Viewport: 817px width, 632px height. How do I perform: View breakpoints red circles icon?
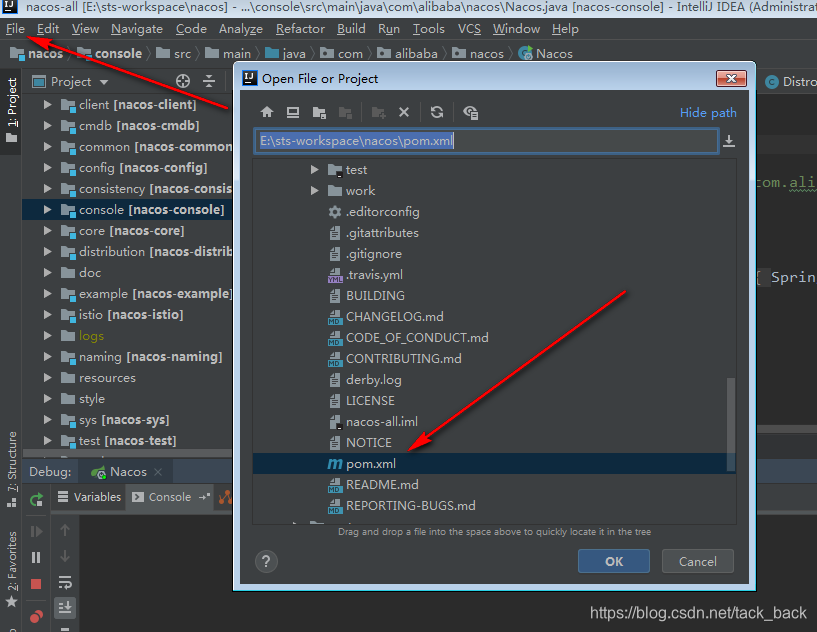click(36, 617)
